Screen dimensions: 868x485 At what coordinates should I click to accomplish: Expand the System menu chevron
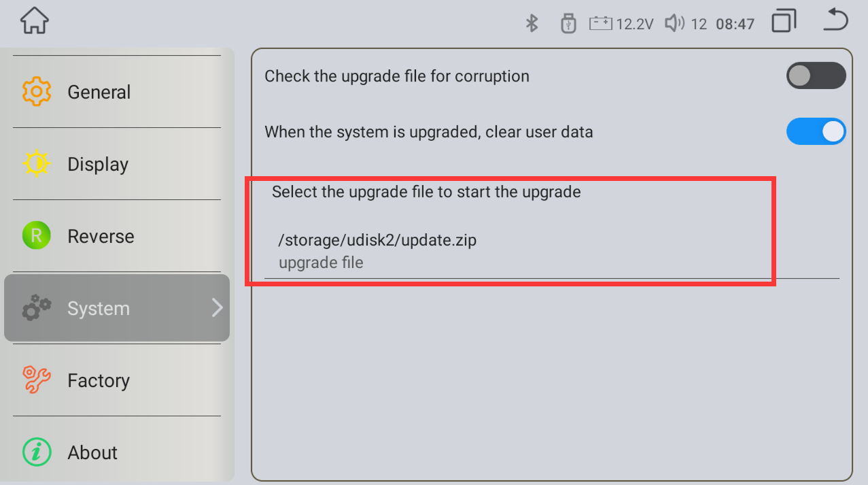coord(217,308)
